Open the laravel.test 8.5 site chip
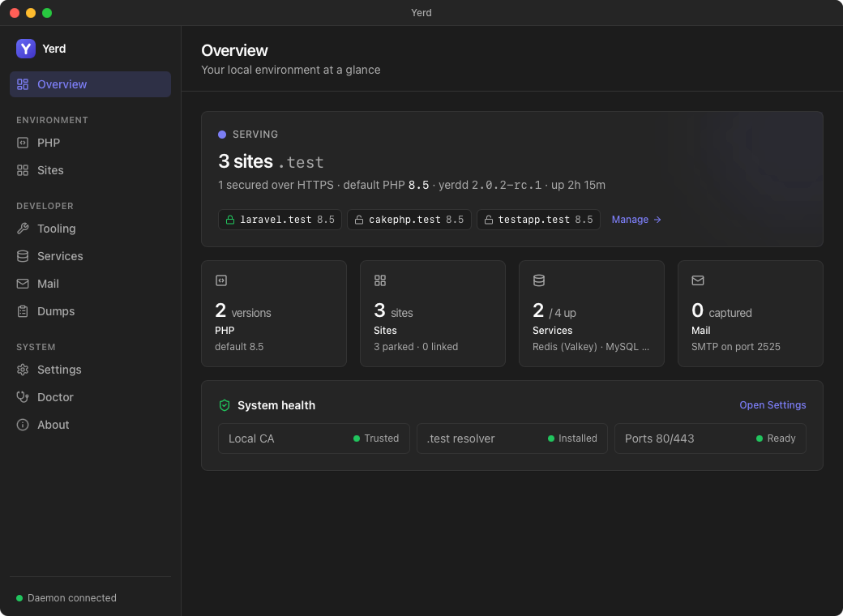This screenshot has width=843, height=616. (x=280, y=220)
